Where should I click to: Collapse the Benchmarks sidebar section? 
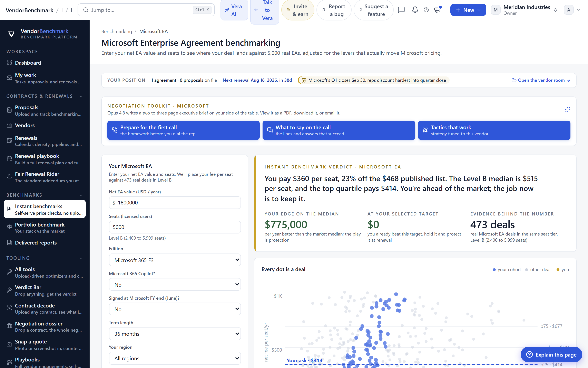click(x=81, y=195)
